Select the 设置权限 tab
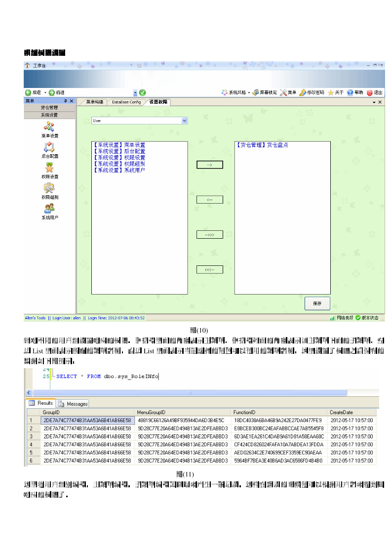 158,102
